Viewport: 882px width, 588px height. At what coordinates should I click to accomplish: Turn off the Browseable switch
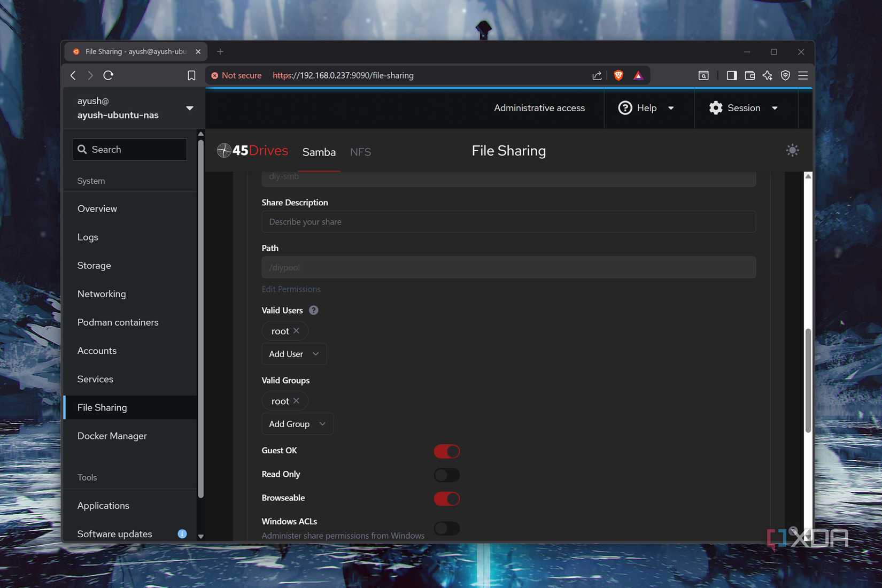[447, 499]
